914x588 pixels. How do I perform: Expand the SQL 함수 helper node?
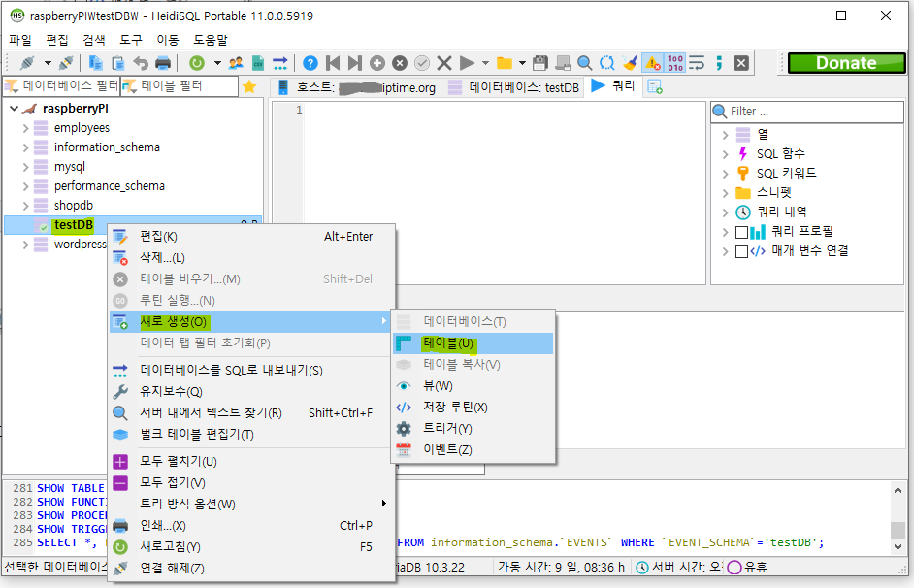[725, 154]
